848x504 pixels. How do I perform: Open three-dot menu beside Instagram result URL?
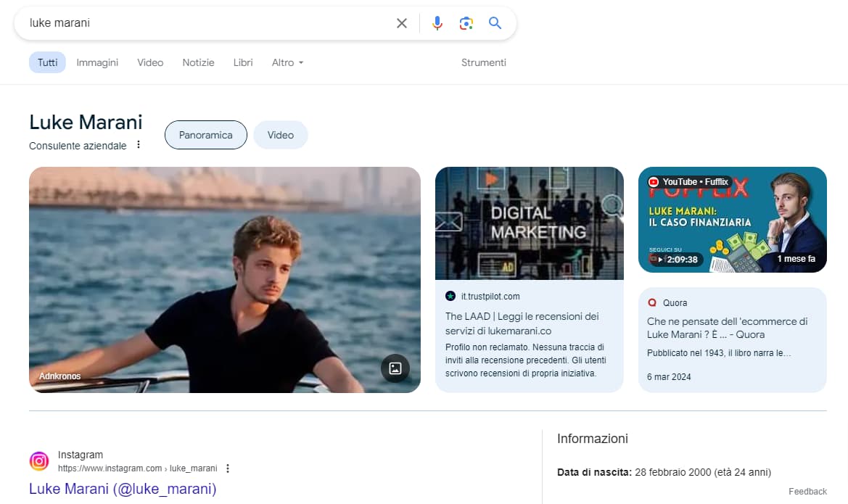point(228,468)
